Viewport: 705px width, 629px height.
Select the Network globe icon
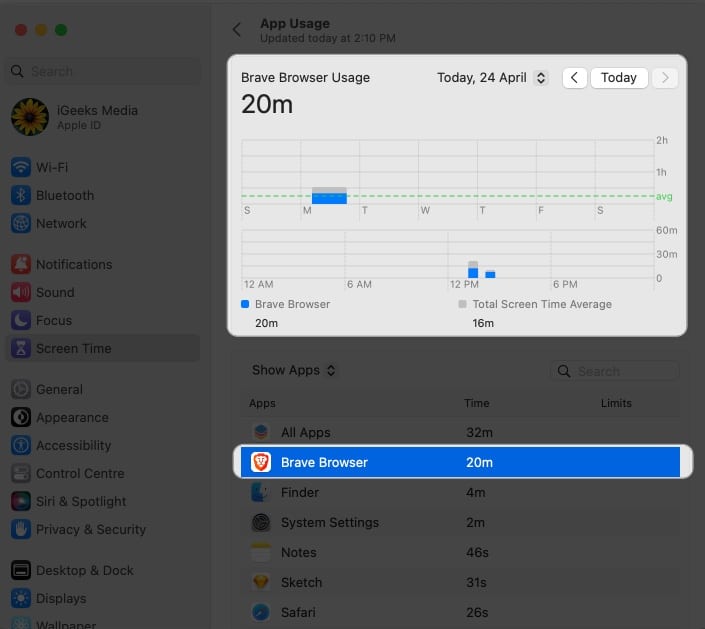pyautogui.click(x=21, y=223)
